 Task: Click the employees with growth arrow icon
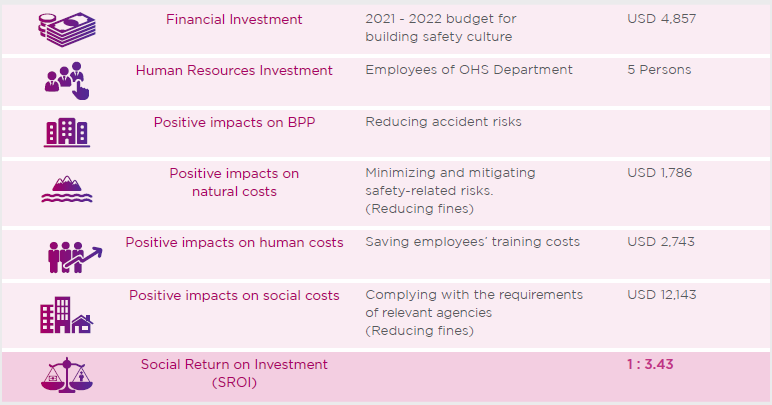point(75,257)
